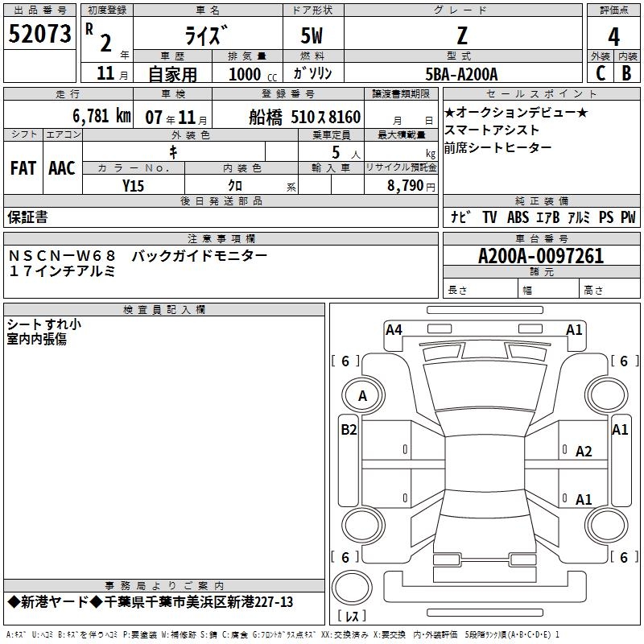
Task: Click the A4 damage mark on the diagram
Action: pos(394,329)
